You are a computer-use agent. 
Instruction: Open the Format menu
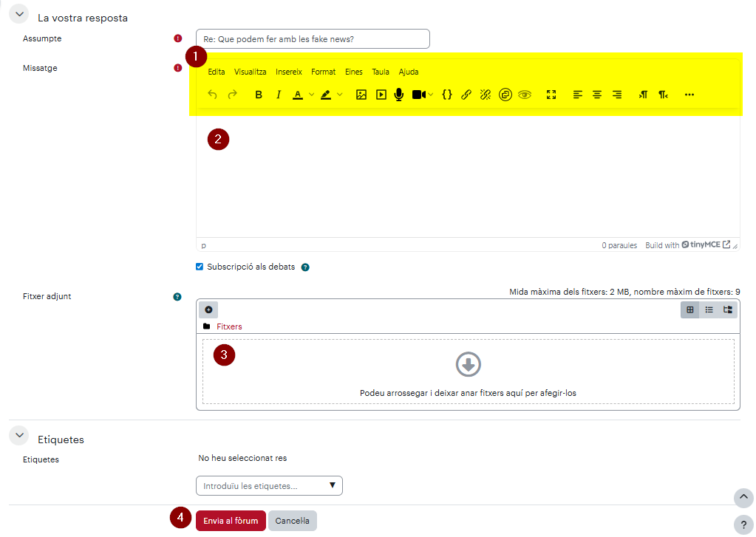point(323,72)
